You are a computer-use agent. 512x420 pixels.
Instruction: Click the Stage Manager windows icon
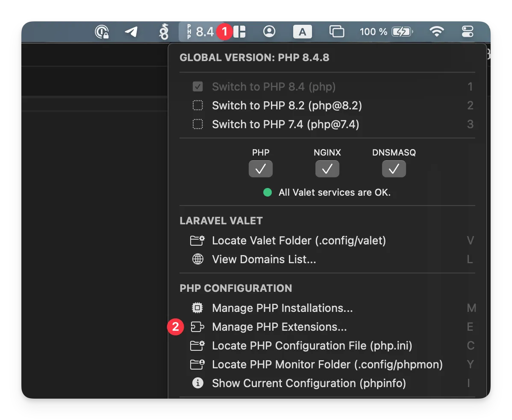(337, 32)
